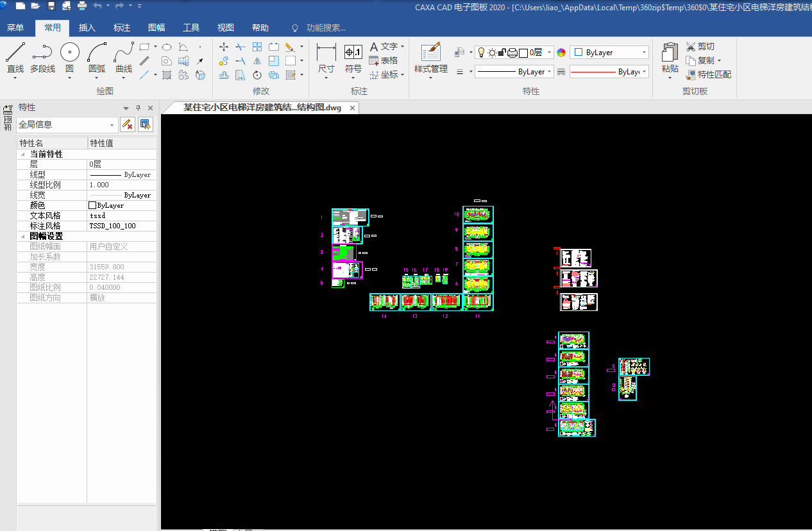Open file via the folder icon

[x=35, y=6]
